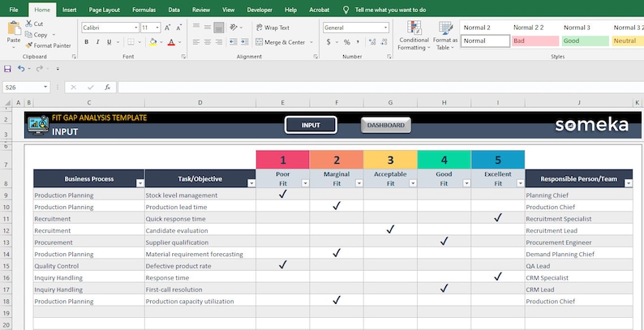Screen dimensions: 644x330
Task: Apply Bold formatting
Action: tap(86, 42)
